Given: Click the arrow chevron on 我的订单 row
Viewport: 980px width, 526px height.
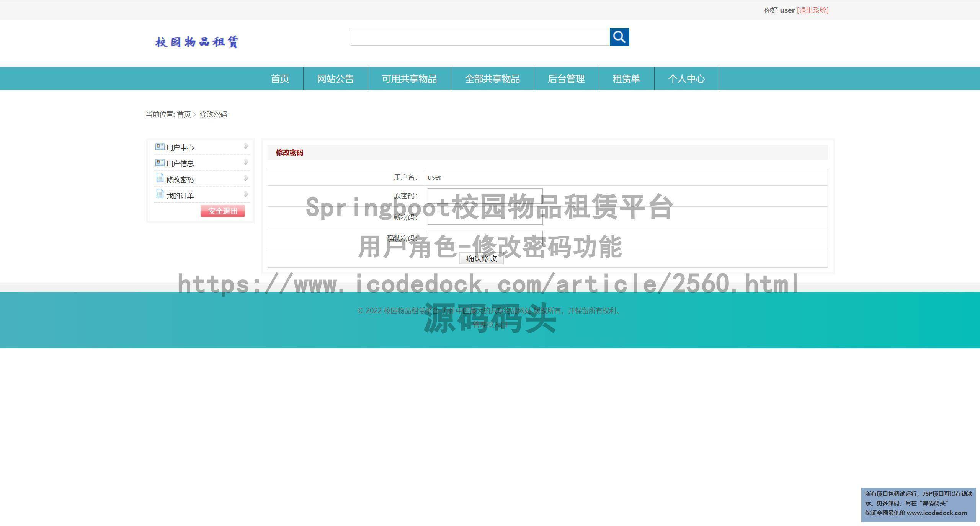Looking at the screenshot, I should click(x=246, y=194).
